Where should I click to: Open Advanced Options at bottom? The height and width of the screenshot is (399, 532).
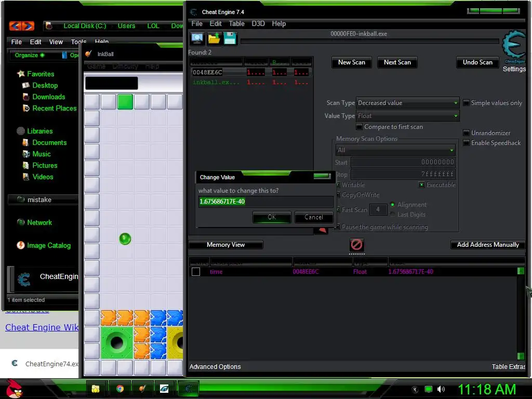point(215,366)
